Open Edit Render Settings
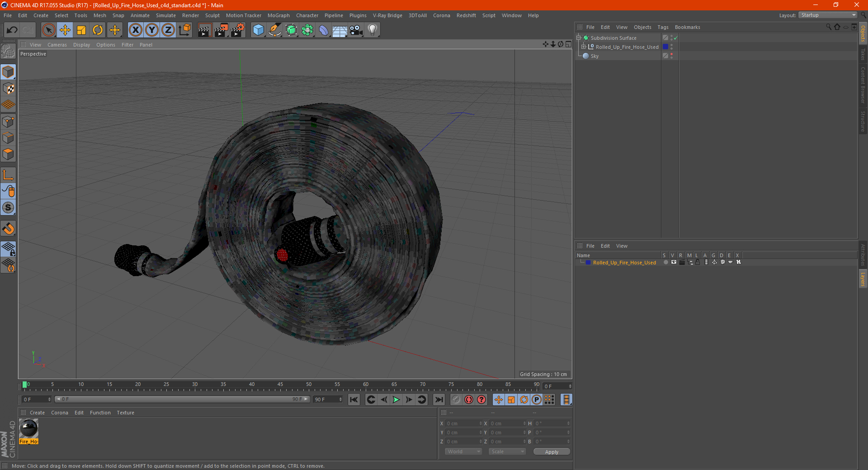The image size is (868, 470). tap(238, 30)
